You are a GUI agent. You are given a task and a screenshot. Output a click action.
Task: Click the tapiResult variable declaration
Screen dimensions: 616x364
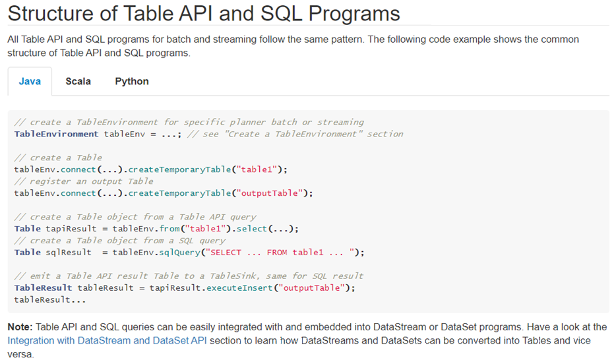[x=71, y=229]
